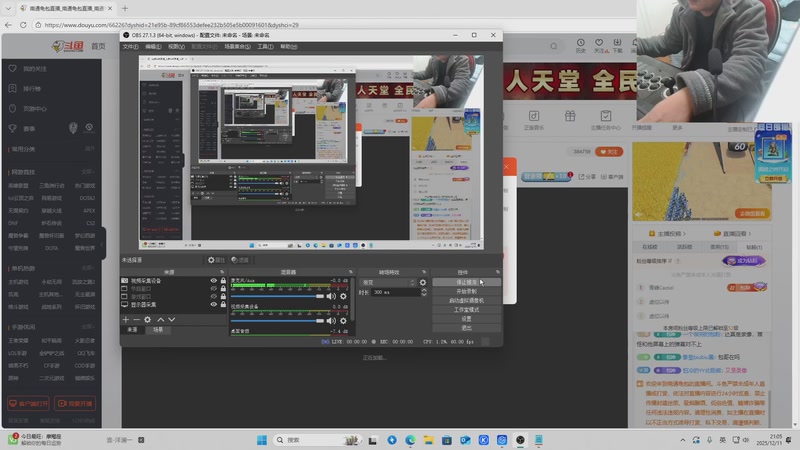The image size is (800, 450).
Task: Move selected source down
Action: [x=171, y=319]
